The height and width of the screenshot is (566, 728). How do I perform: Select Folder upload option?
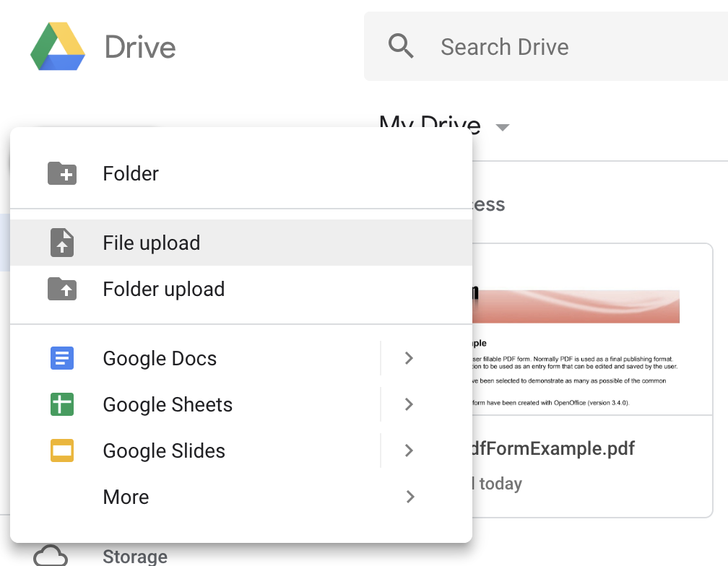pyautogui.click(x=241, y=289)
